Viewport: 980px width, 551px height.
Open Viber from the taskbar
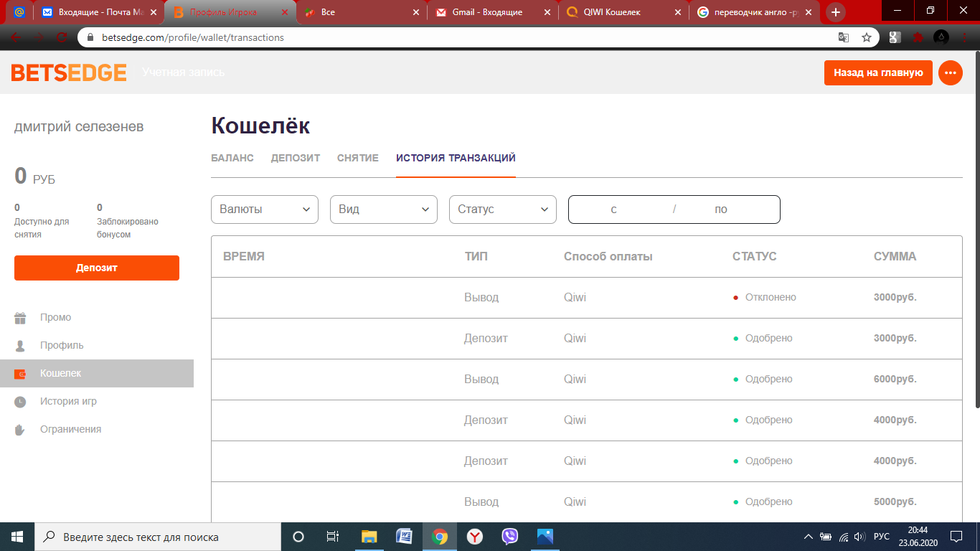510,536
